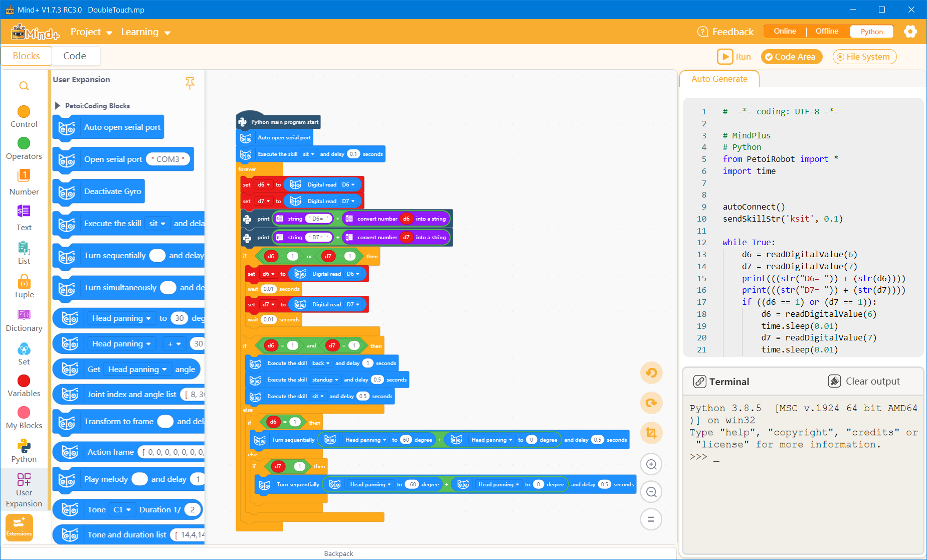
Task: Open the Learning dropdown menu
Action: (145, 32)
